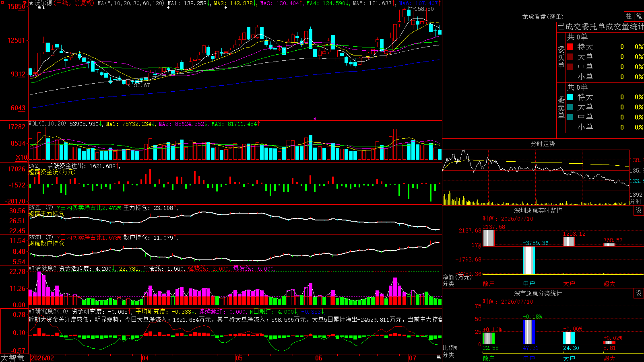Click the 1253.12 大户 bar in the net amount chart

(x=569, y=241)
